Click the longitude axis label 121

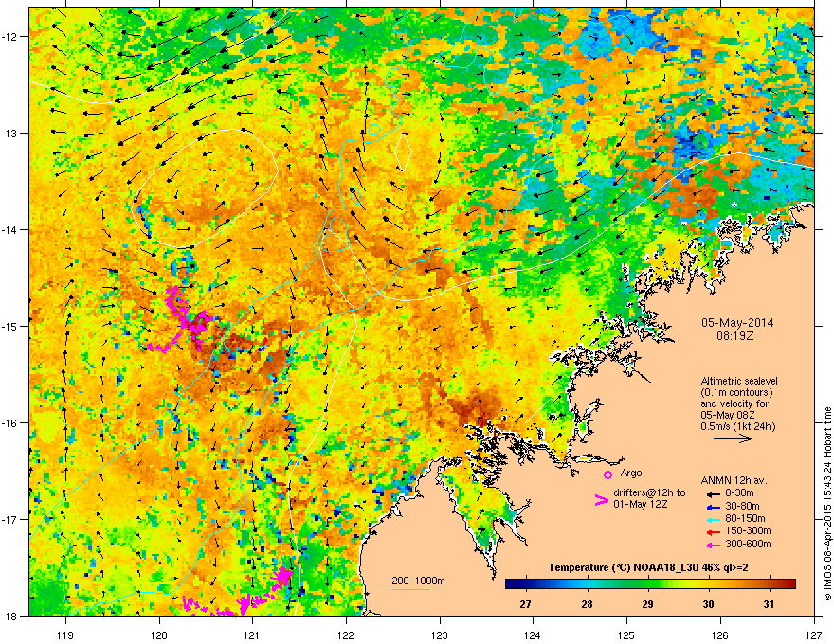click(x=252, y=635)
